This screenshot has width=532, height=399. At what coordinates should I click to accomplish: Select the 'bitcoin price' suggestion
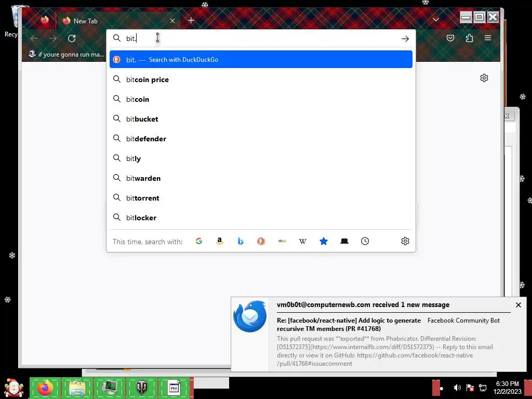tap(261, 79)
